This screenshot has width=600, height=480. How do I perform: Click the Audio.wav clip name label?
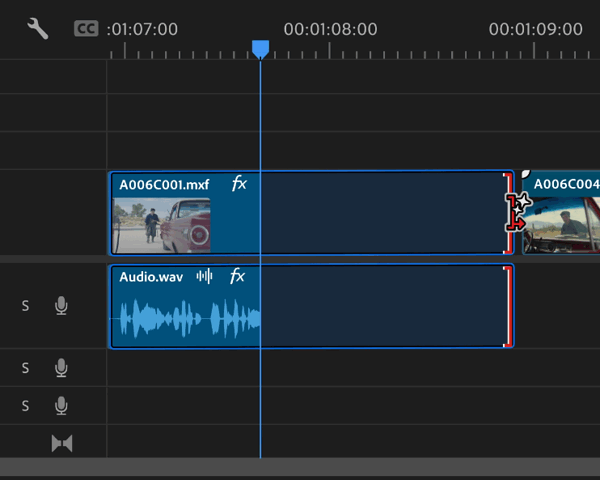[151, 277]
